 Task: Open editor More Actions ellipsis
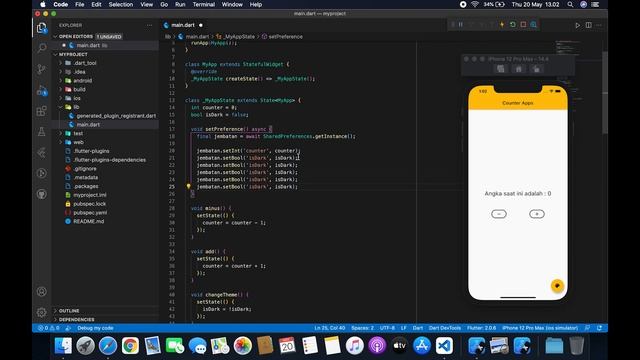point(599,25)
